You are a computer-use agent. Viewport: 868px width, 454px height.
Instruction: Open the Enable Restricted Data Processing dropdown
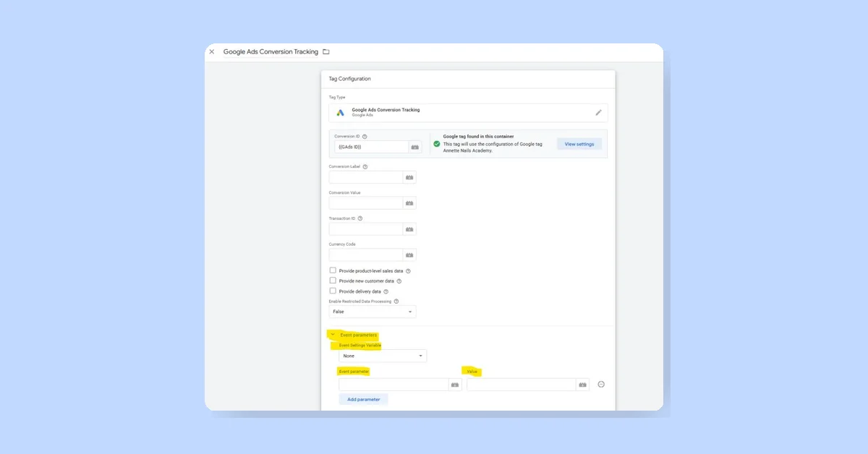point(373,312)
